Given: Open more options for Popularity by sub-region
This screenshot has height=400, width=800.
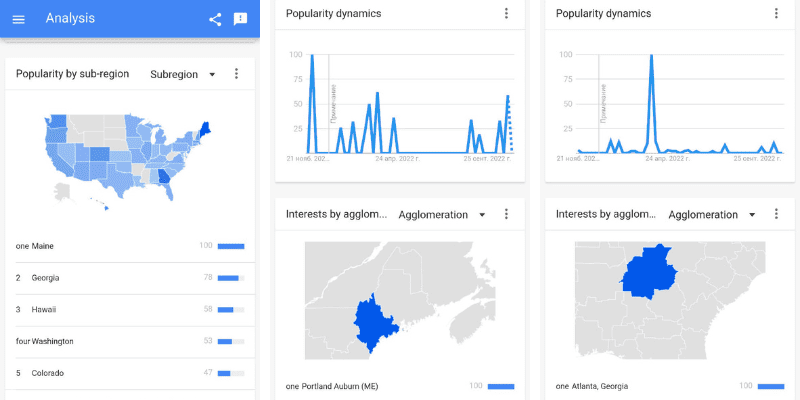Looking at the screenshot, I should click(x=236, y=74).
